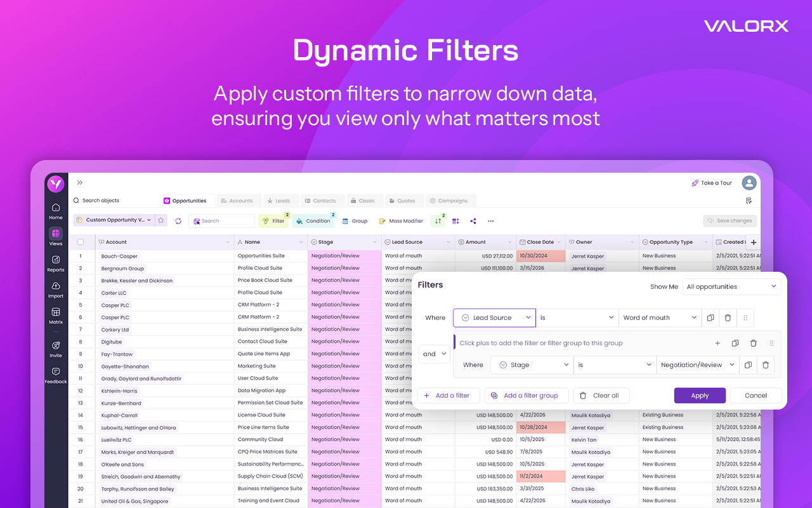Open the 'and' operator dropdown in Filters
Image resolution: width=812 pixels, height=508 pixels.
click(434, 354)
